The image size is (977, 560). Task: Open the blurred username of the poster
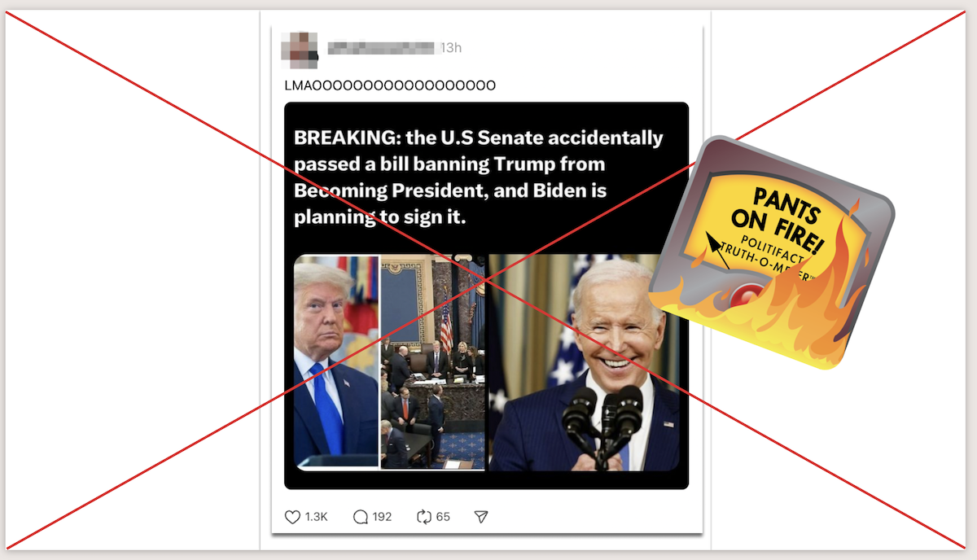(x=382, y=48)
